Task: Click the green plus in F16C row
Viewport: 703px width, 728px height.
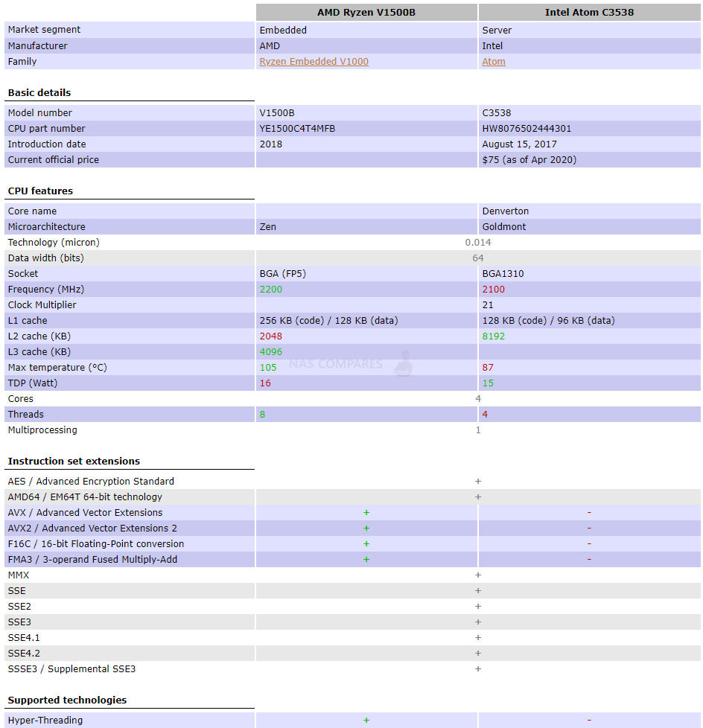Action: click(x=366, y=543)
